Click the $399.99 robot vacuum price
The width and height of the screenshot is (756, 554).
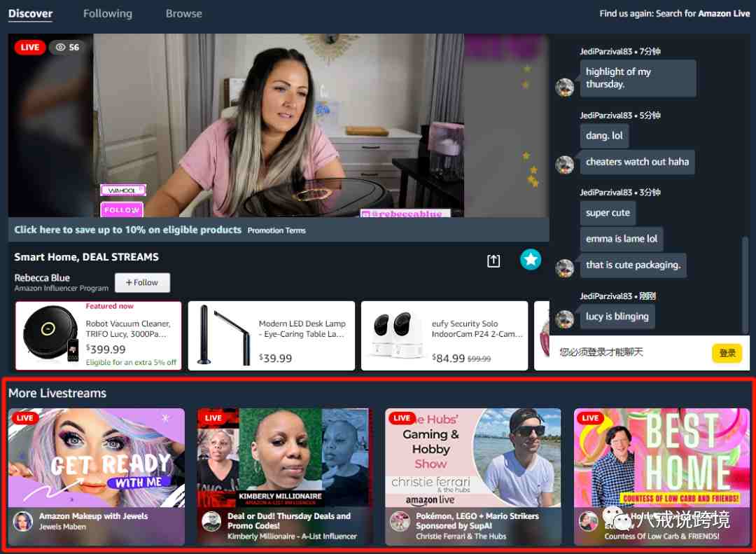(106, 349)
